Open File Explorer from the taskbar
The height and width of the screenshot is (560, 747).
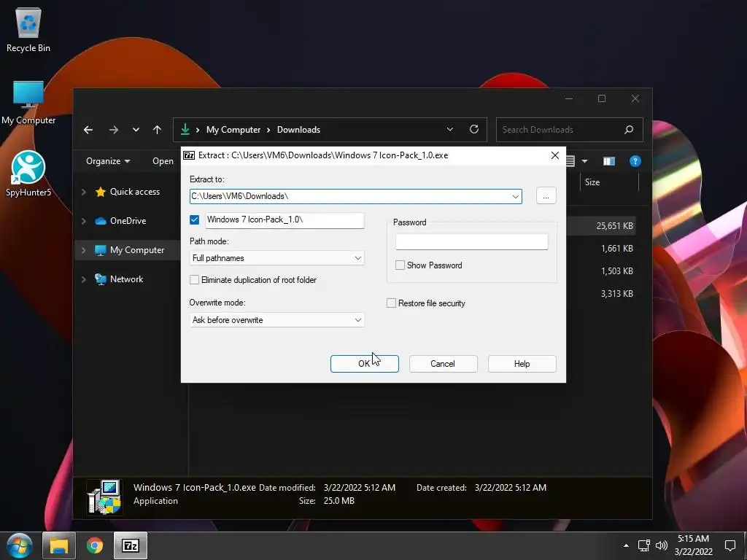pos(59,545)
